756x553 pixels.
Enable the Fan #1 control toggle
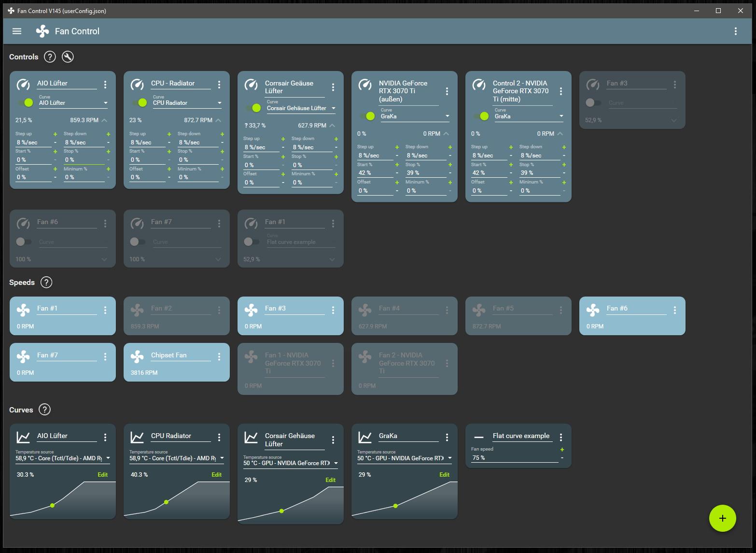click(252, 241)
